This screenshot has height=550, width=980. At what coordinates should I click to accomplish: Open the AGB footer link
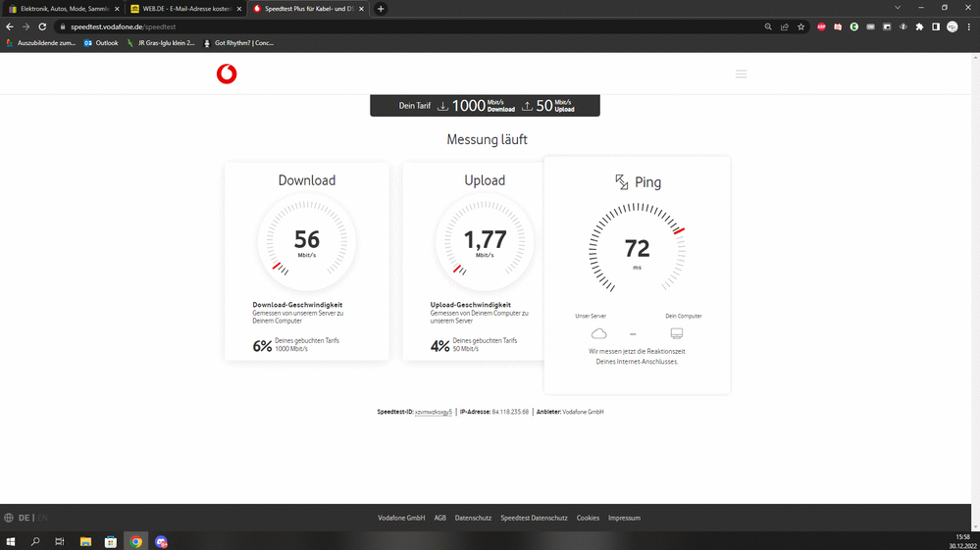click(440, 518)
